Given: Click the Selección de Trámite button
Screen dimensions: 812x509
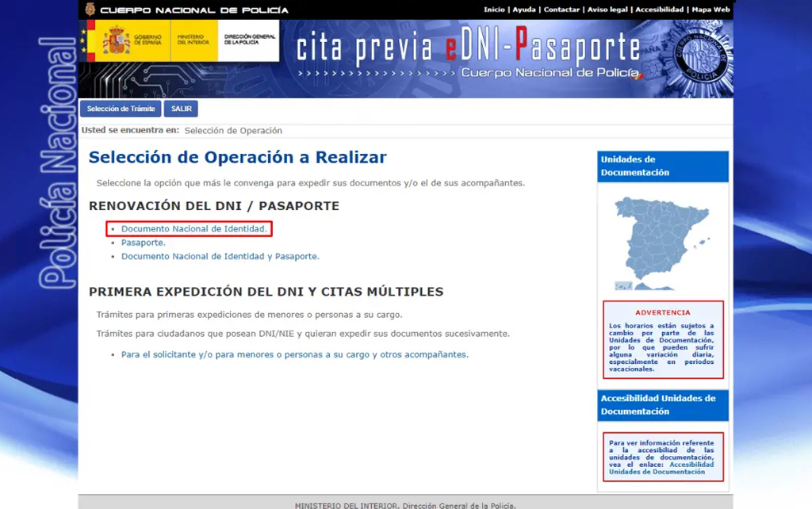Looking at the screenshot, I should 121,109.
